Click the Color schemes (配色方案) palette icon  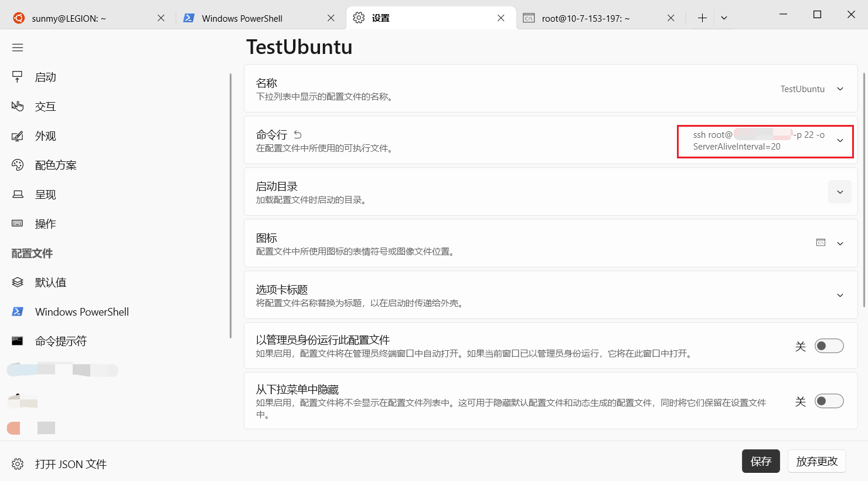(18, 165)
